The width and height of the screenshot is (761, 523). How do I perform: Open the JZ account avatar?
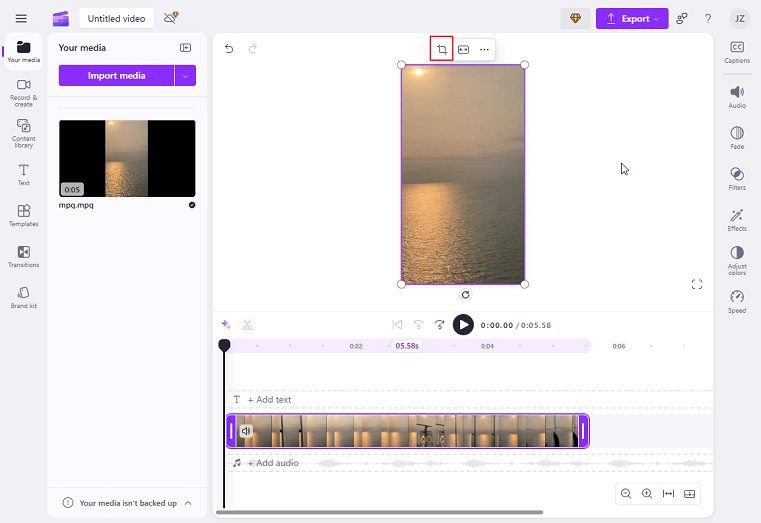pos(739,18)
